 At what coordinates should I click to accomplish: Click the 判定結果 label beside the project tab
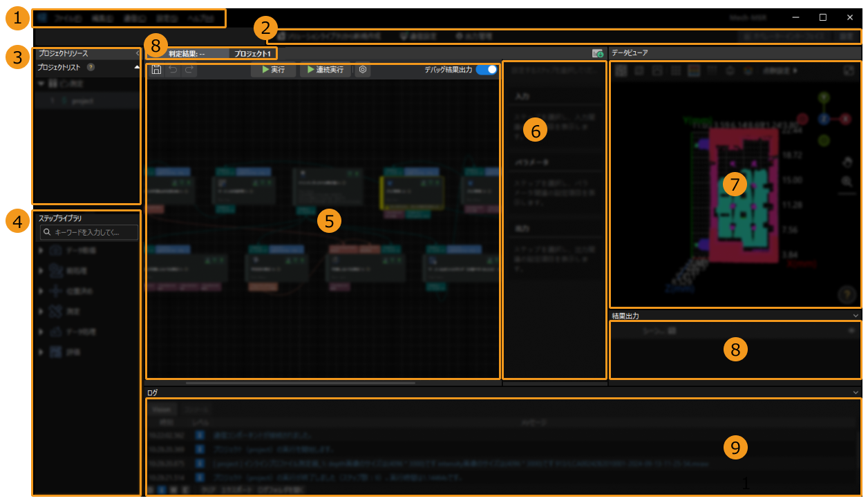tap(187, 53)
